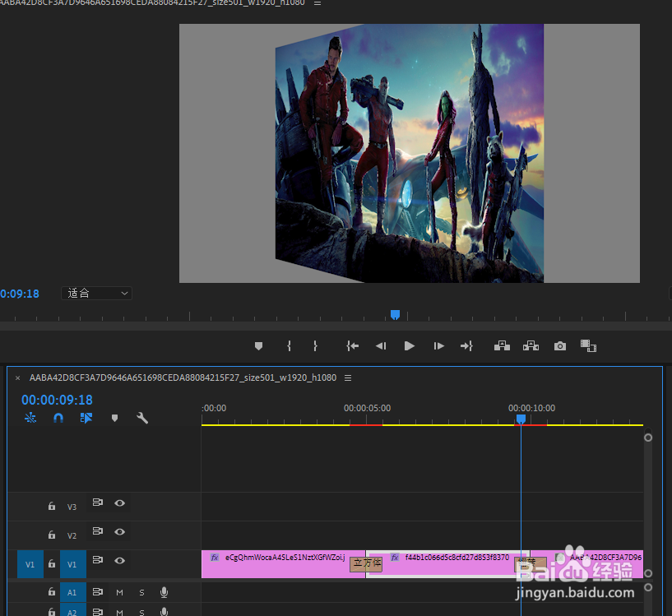The height and width of the screenshot is (616, 672).
Task: Toggle insert sequence as nest option
Action: (30, 418)
